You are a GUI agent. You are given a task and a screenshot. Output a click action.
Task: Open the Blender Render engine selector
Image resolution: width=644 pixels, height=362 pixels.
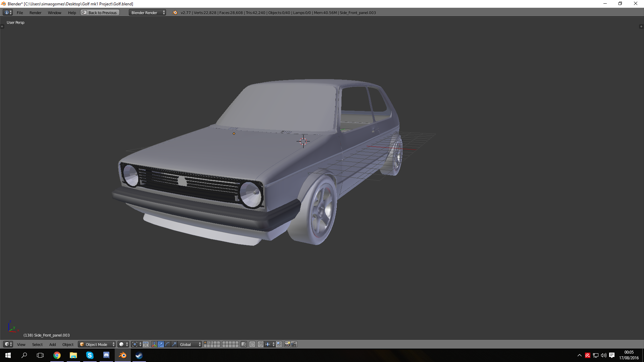tap(147, 13)
